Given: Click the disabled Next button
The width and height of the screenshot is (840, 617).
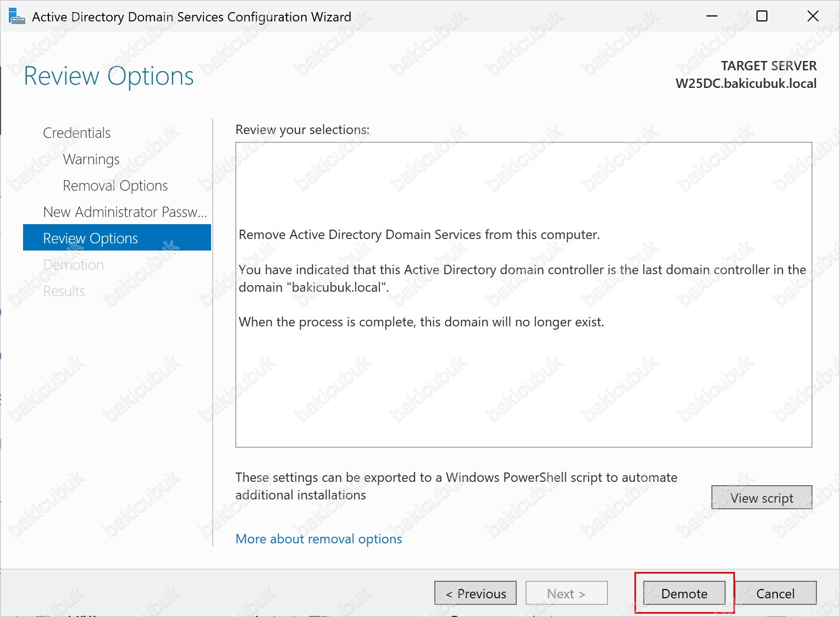Looking at the screenshot, I should (x=567, y=593).
